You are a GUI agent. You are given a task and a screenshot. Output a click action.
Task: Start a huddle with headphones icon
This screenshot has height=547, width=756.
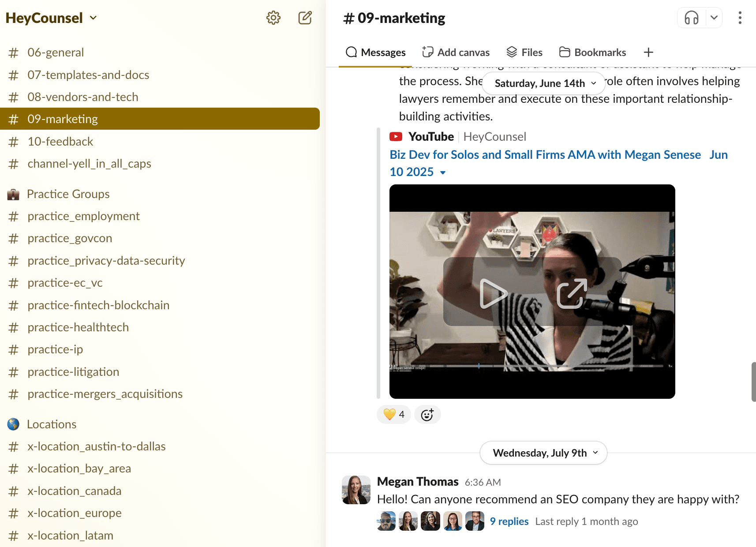pyautogui.click(x=691, y=18)
